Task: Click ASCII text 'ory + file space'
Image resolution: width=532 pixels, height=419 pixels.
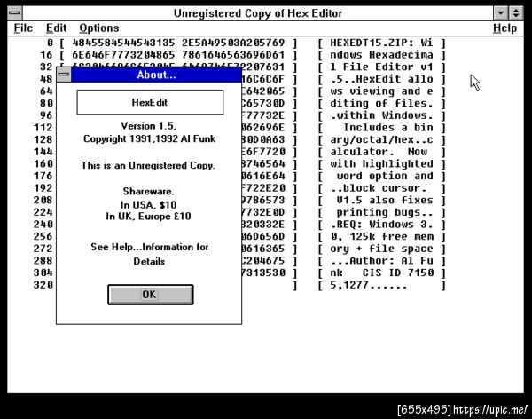Action: tap(381, 249)
